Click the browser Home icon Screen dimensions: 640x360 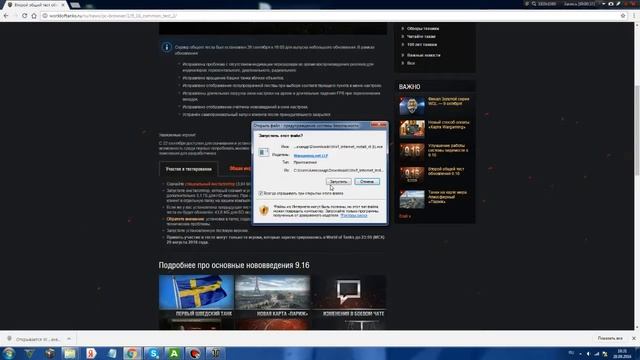(34, 16)
